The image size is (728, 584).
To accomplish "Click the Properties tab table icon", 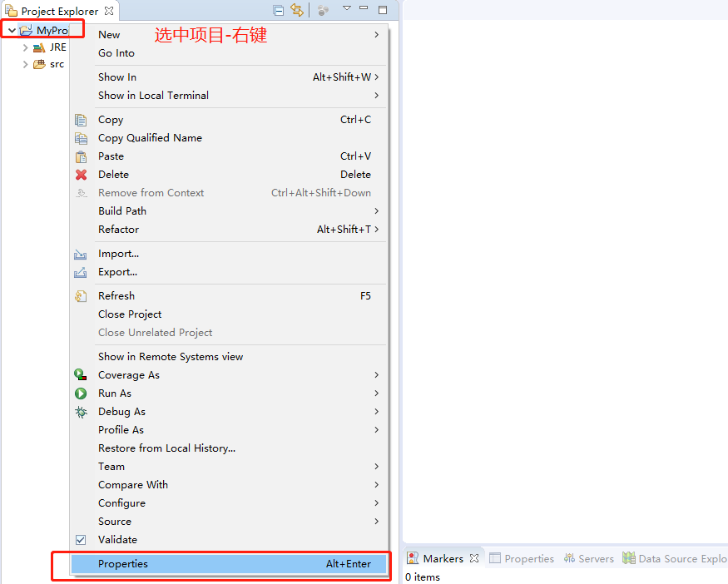I will coord(495,558).
